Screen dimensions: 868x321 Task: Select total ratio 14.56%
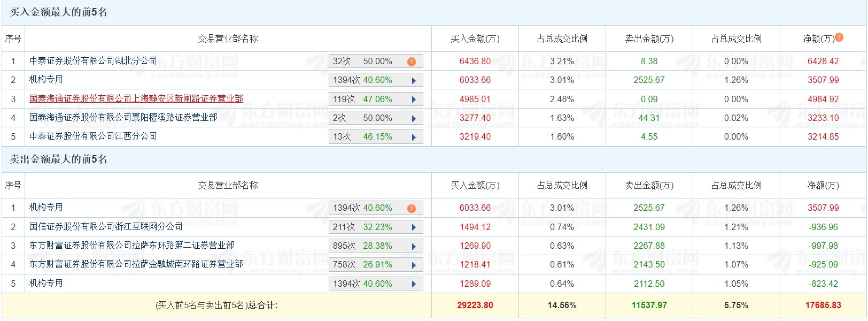pyautogui.click(x=562, y=305)
